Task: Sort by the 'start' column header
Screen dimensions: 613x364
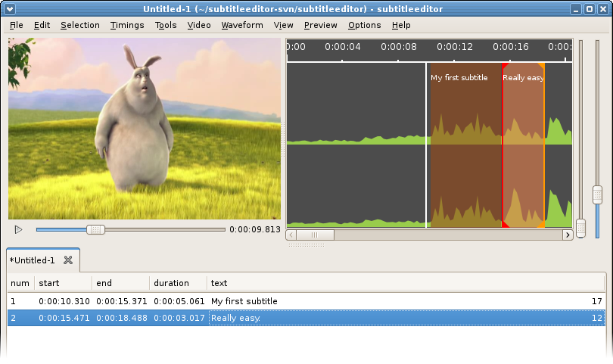Action: point(64,283)
